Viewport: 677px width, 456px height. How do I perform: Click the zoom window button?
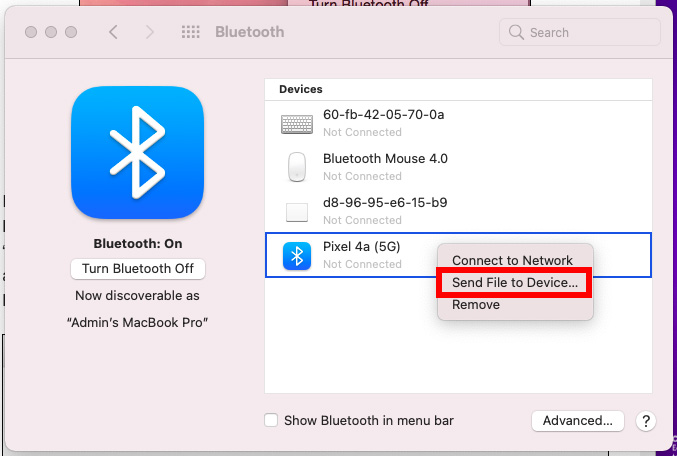[71, 32]
